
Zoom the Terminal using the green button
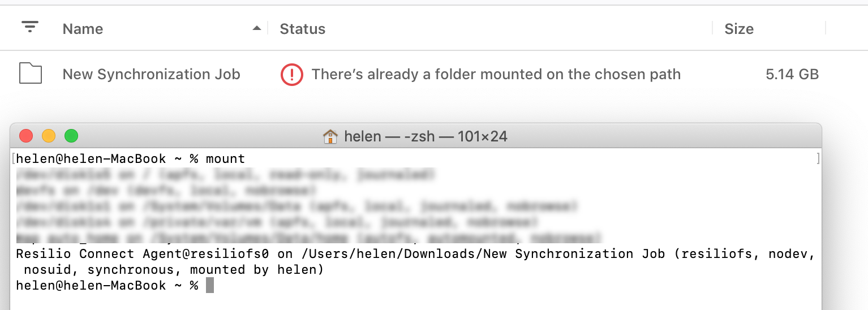click(x=71, y=136)
